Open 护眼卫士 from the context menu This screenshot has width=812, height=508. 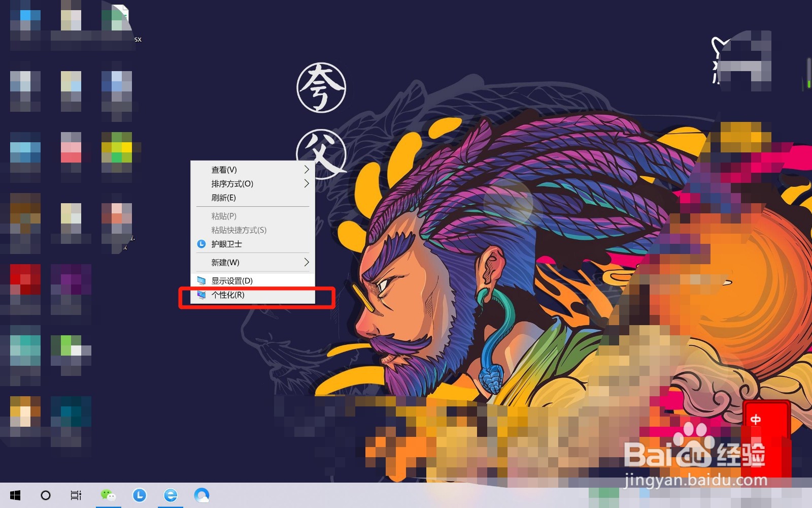click(253, 244)
